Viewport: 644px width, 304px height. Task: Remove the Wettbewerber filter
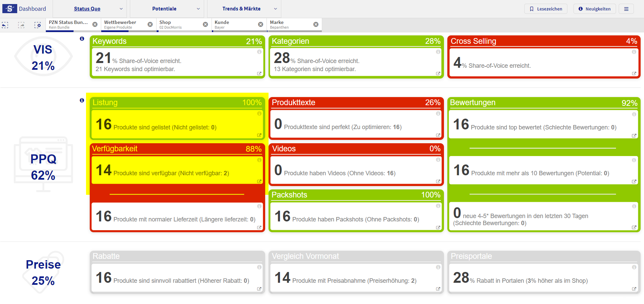150,25
